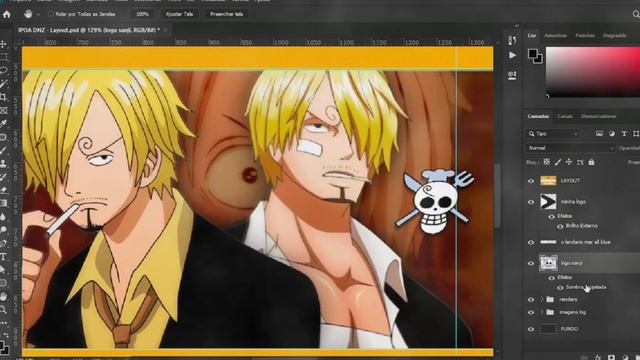The height and width of the screenshot is (360, 640).
Task: Select the Brush tool
Action: pos(4,150)
